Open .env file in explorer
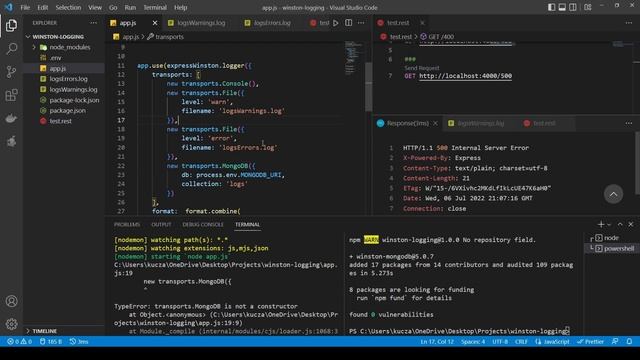640x360 pixels. tap(64, 58)
